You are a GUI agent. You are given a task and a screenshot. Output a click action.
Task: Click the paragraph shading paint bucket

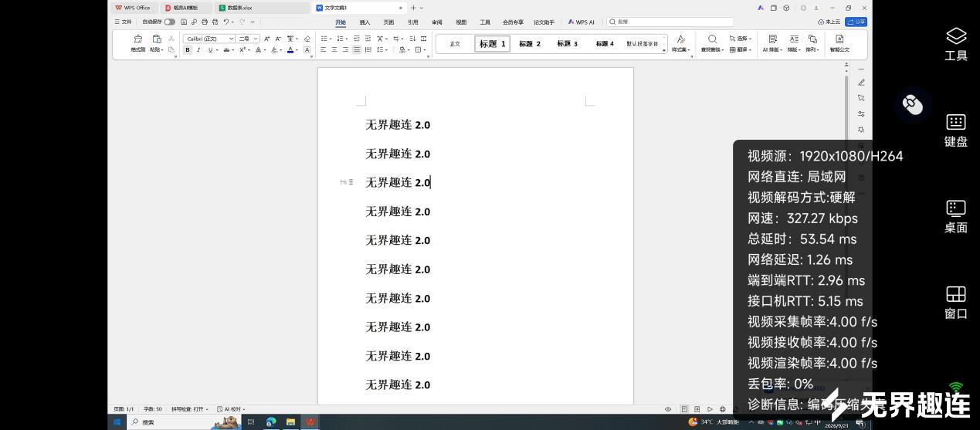[403, 49]
